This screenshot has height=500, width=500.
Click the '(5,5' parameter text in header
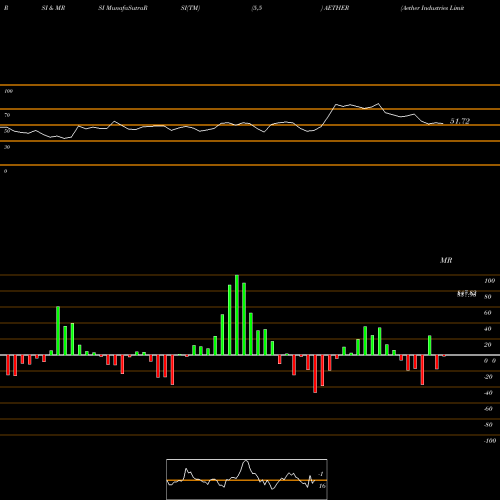click(257, 8)
